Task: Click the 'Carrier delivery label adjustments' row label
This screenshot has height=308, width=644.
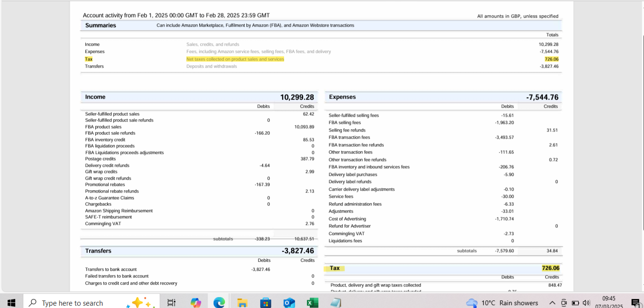Action: pos(362,189)
